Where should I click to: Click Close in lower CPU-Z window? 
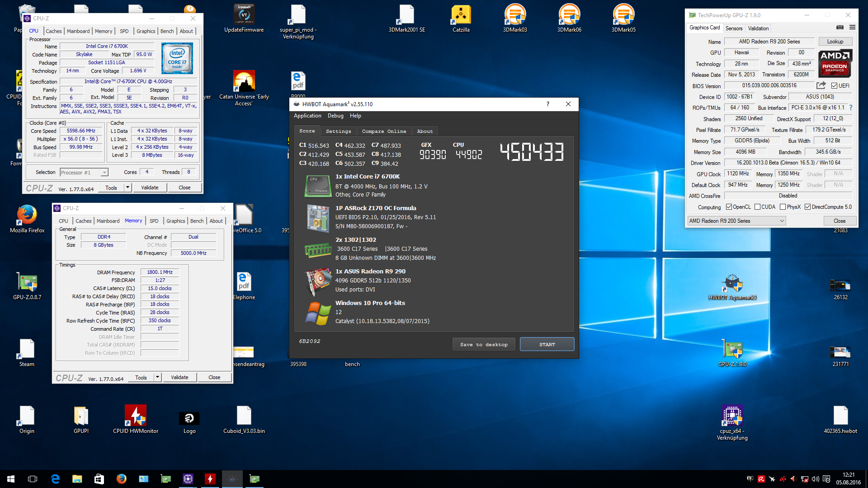214,377
